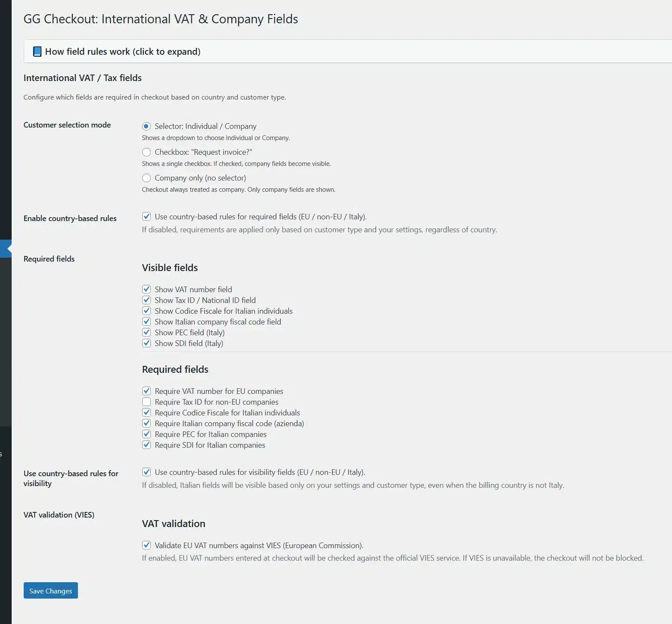Click the blue book icon

pos(37,52)
